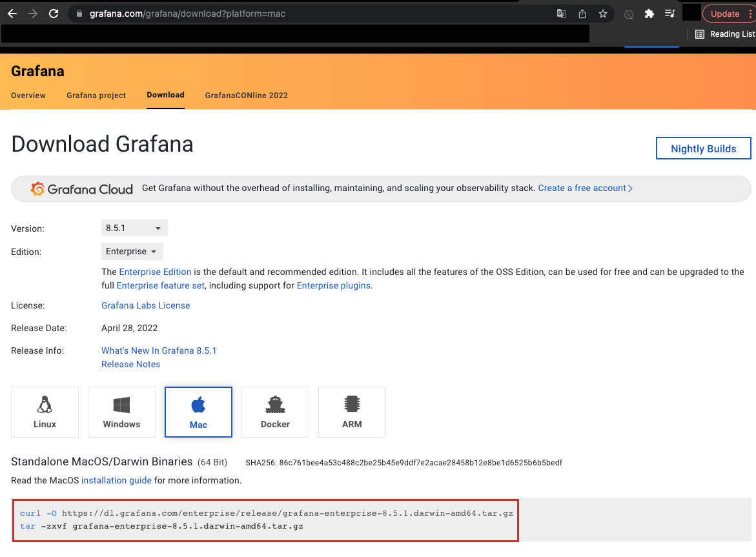Click the circular extension icon beside puzzle
The width and height of the screenshot is (756, 557).
click(x=629, y=14)
